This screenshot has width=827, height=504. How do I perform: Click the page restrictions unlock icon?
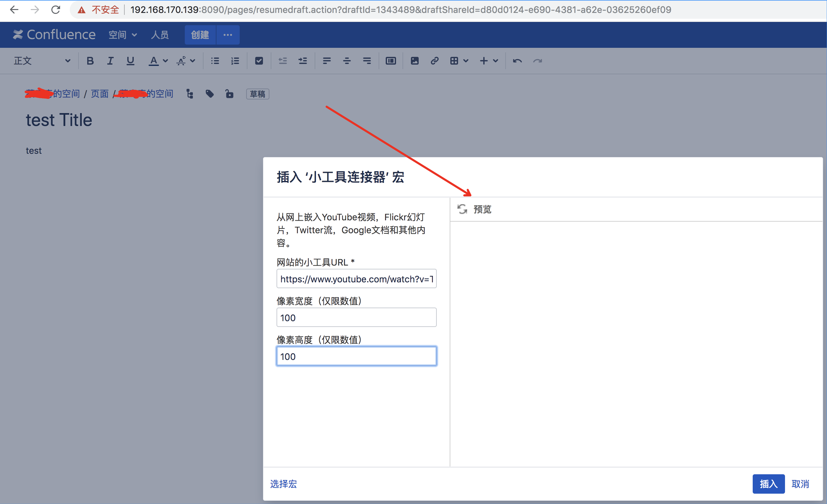tap(229, 94)
